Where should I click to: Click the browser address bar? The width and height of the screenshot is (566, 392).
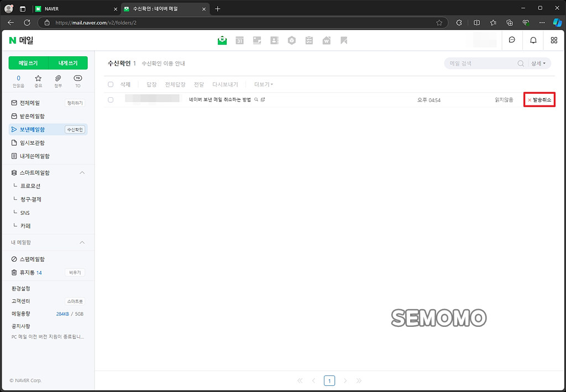tap(244, 23)
